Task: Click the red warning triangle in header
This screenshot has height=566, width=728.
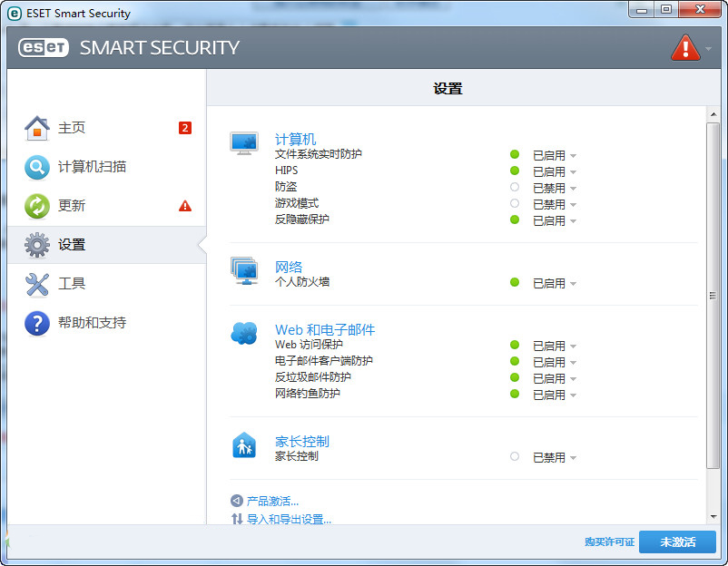Action: click(x=684, y=47)
